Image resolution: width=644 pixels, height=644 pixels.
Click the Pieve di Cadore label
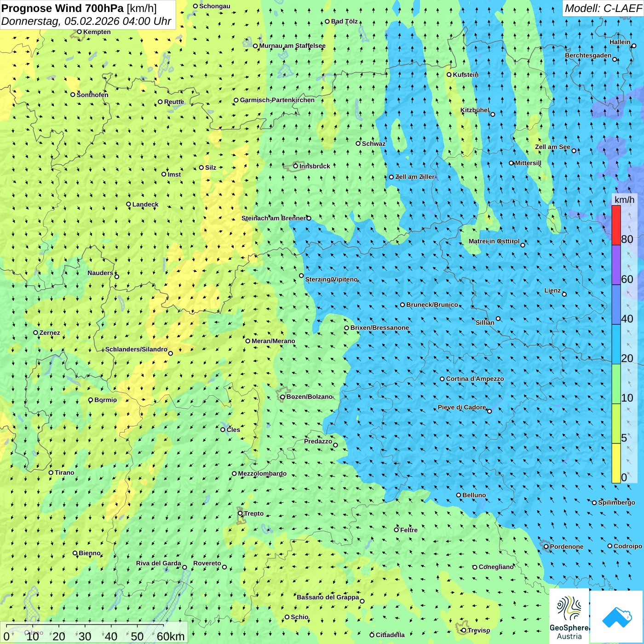462,407
